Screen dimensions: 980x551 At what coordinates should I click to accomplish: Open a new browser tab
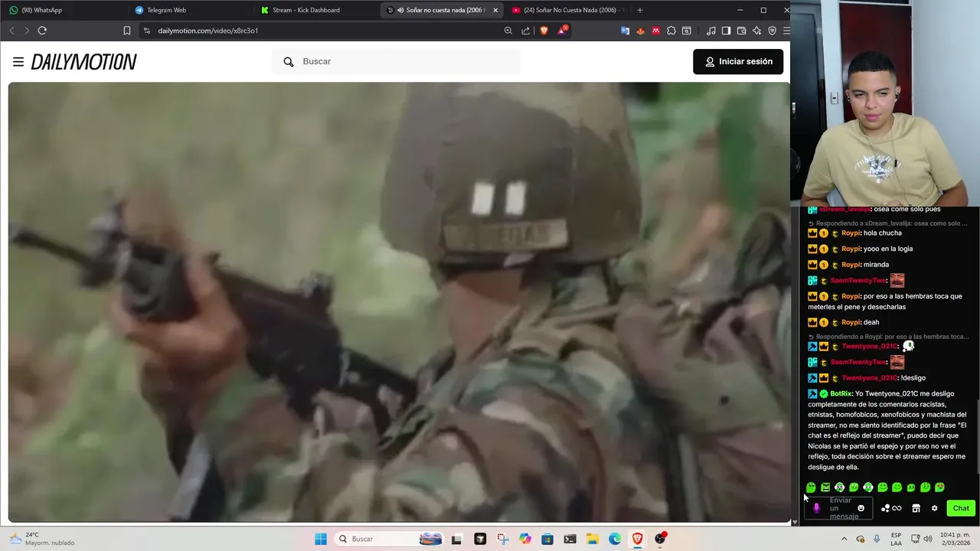(640, 10)
